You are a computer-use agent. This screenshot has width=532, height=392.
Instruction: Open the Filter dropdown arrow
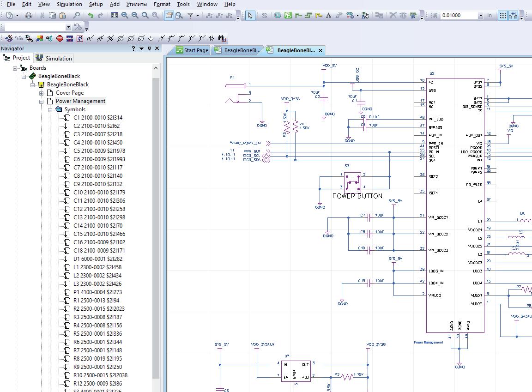click(x=198, y=15)
